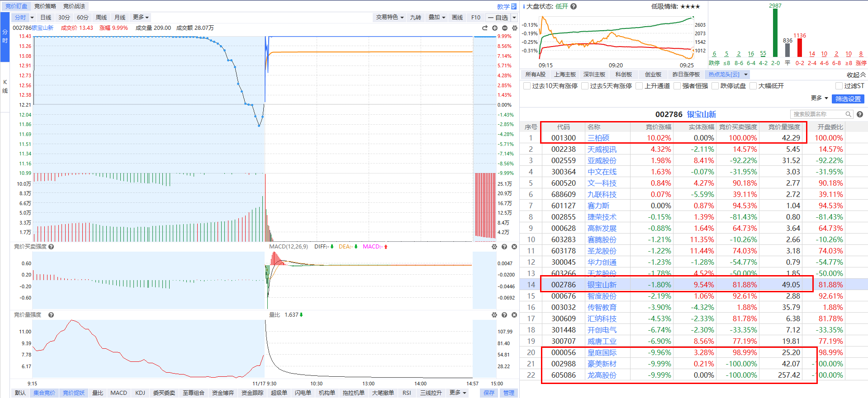Open stock link 三柏硕

click(x=598, y=138)
